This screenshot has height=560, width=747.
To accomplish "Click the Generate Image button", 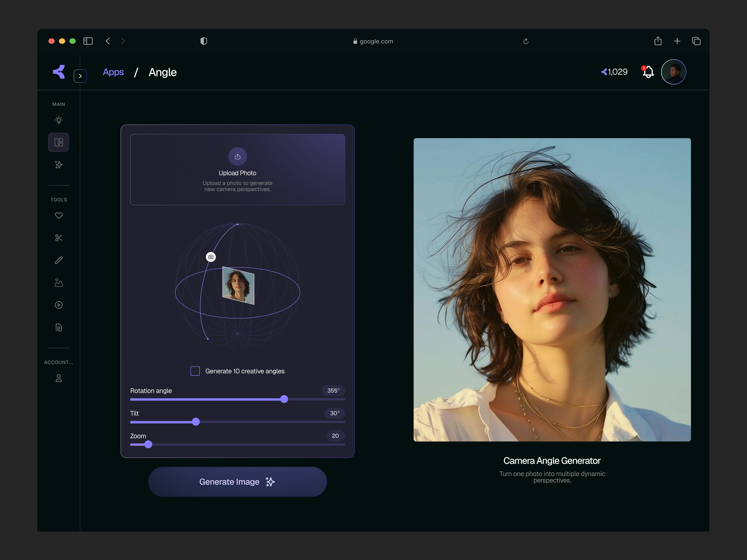I will [x=237, y=482].
